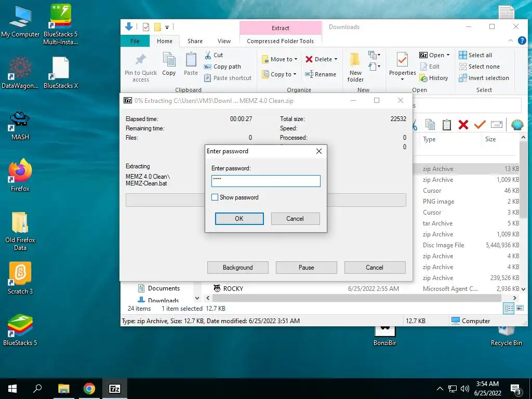
Task: Click the blue down-arrow quick access icon
Action: tap(129, 26)
